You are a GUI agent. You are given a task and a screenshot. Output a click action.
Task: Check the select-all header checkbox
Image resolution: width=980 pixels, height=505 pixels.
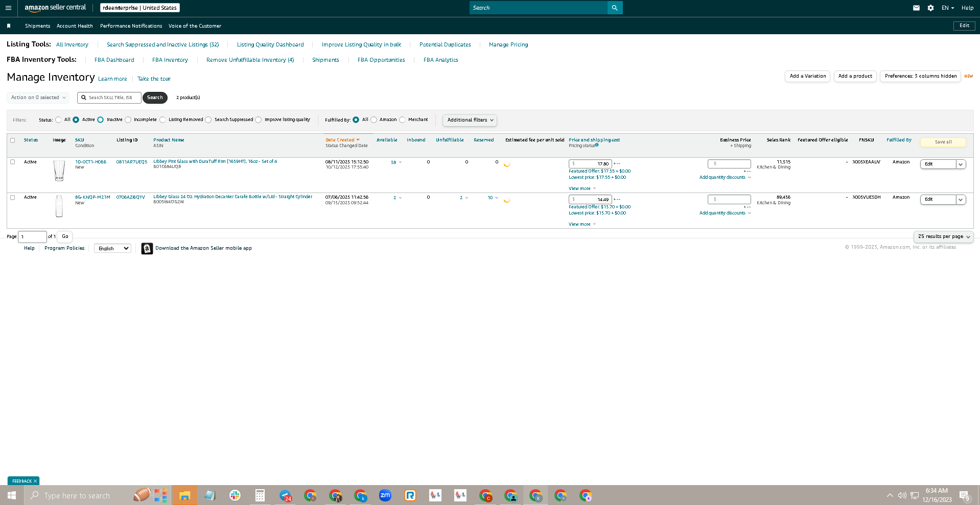coord(13,140)
